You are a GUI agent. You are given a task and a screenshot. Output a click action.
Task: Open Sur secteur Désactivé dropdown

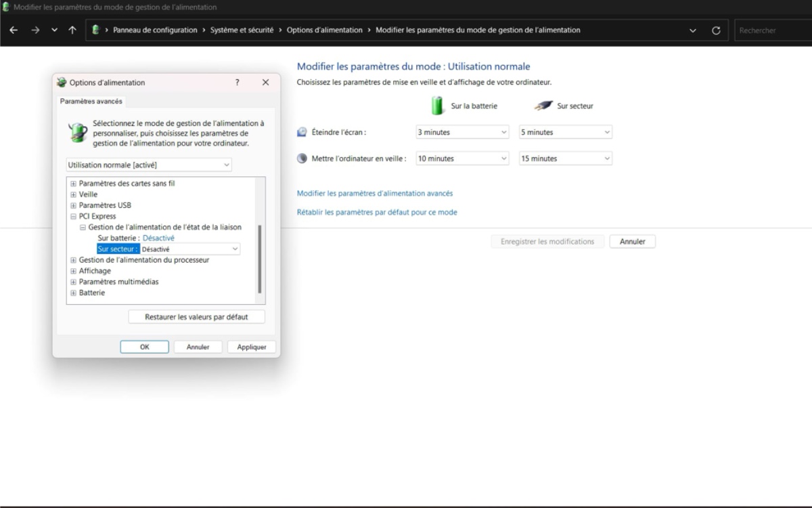point(189,249)
